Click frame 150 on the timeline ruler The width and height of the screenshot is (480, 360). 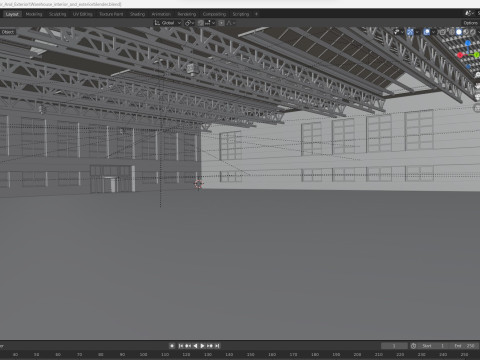coord(251,355)
